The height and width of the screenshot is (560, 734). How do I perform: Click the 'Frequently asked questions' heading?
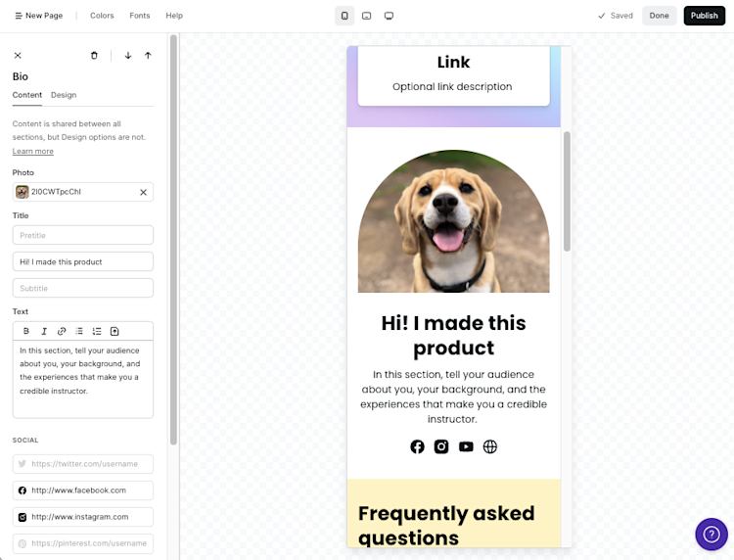tap(446, 525)
